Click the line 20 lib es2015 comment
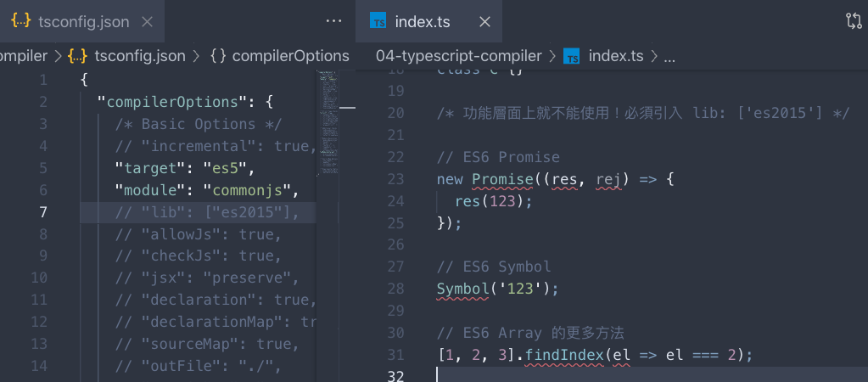The width and height of the screenshot is (868, 382). pyautogui.click(x=642, y=114)
